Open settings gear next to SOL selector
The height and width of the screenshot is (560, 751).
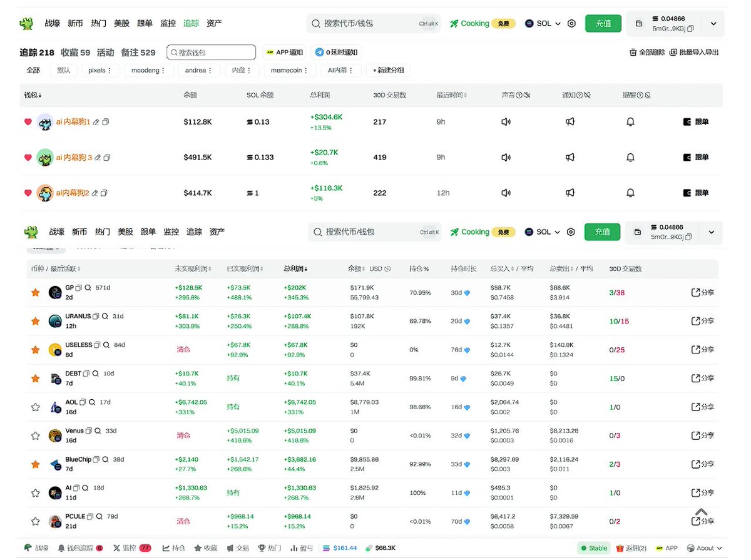(x=571, y=23)
